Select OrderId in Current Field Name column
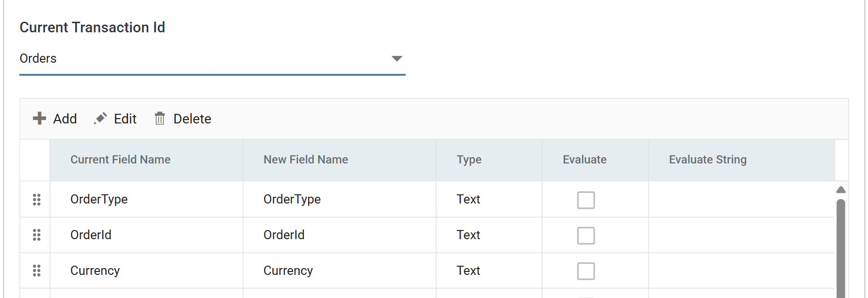 [91, 235]
